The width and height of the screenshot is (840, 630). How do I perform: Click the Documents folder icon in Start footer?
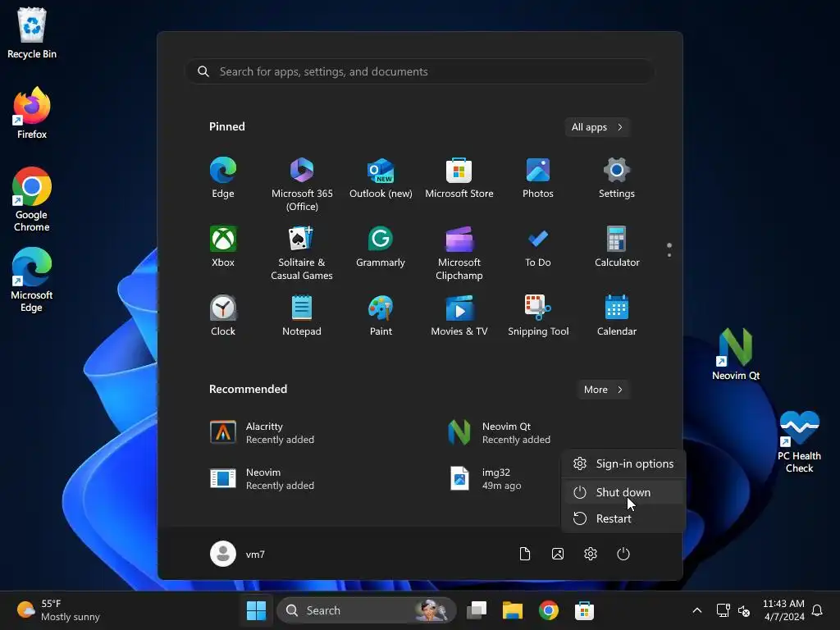pos(525,554)
